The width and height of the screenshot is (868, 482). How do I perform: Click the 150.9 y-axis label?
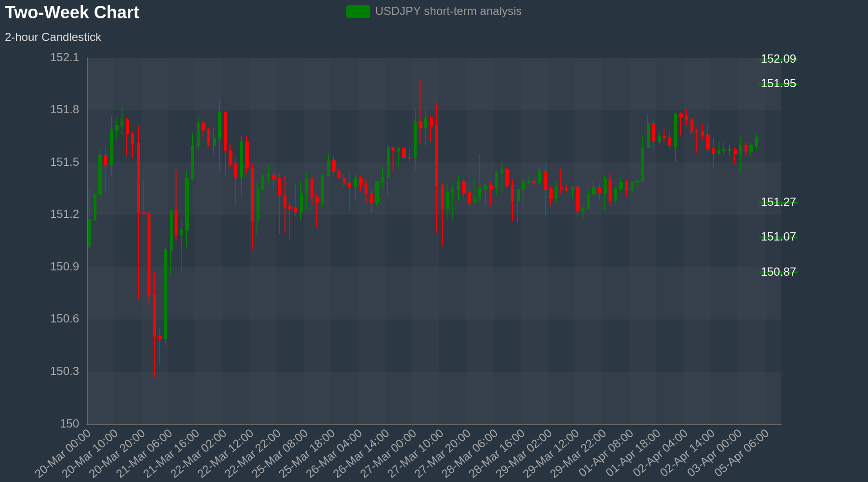click(65, 267)
